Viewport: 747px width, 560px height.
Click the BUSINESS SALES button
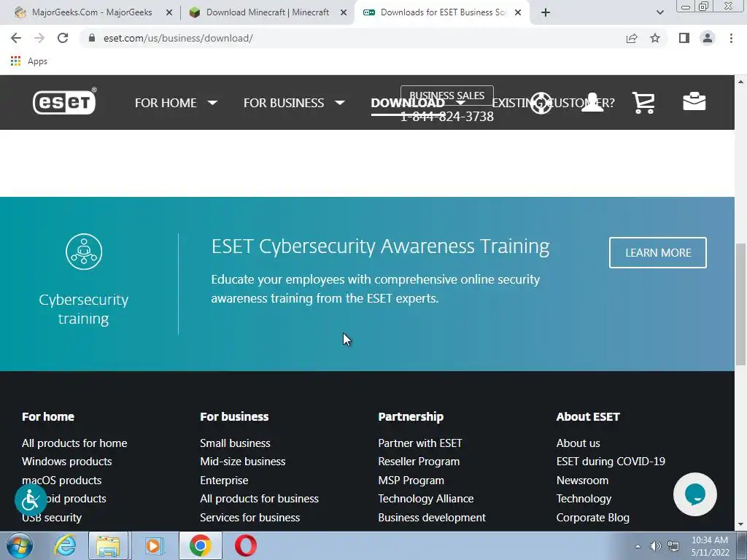[x=447, y=96]
